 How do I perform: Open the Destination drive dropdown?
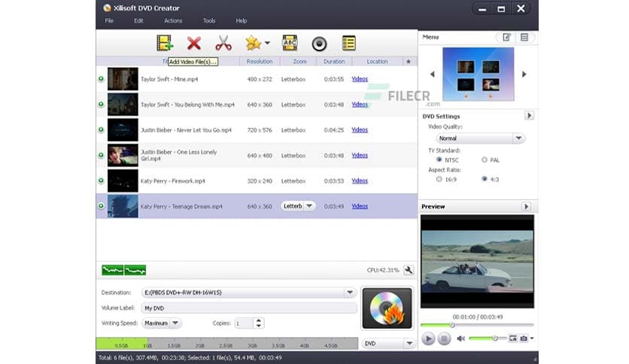coord(350,293)
